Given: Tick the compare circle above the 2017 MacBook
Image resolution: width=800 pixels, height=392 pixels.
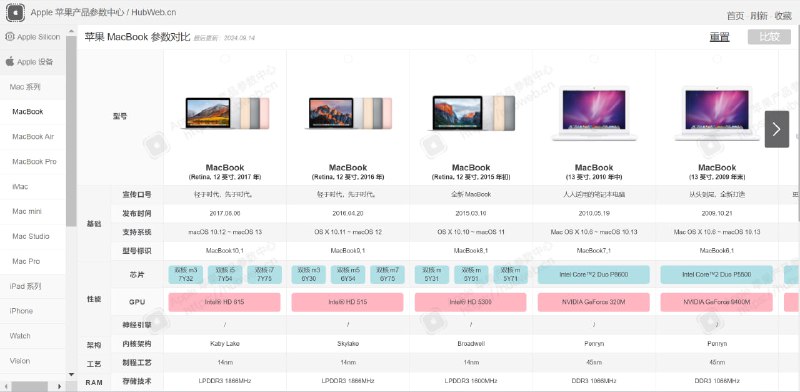Looking at the screenshot, I should point(225,59).
